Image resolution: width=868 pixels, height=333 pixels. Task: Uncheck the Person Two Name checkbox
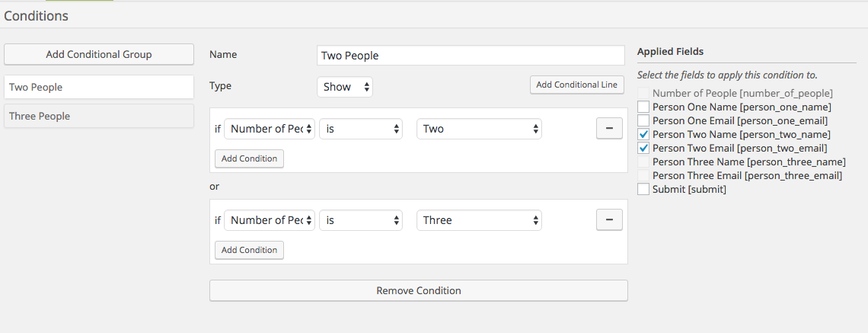coord(643,134)
